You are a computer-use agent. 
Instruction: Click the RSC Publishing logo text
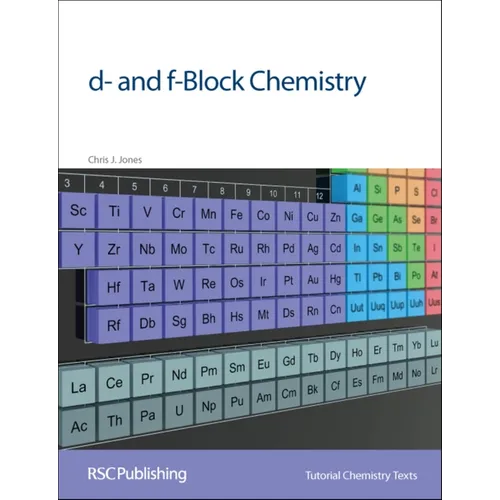click(137, 474)
